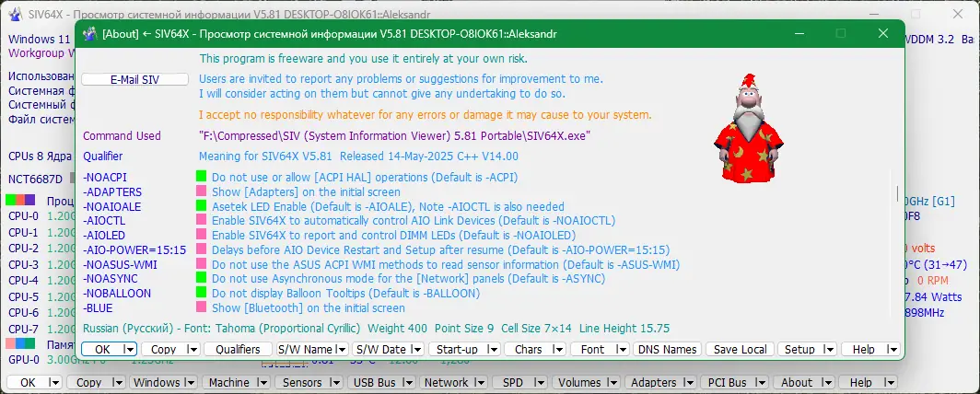Click the DNS Names button

(x=668, y=350)
